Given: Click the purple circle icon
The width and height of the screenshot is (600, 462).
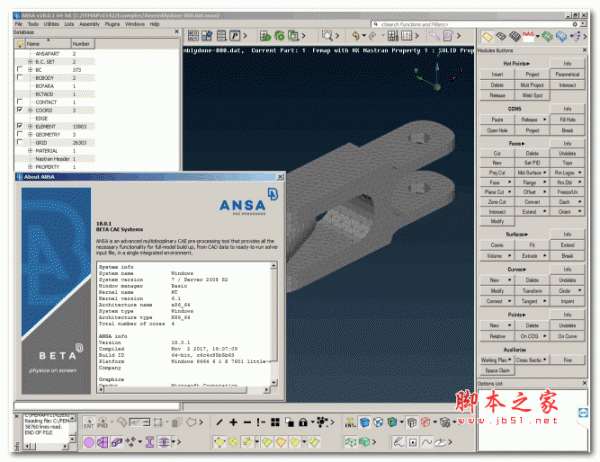Looking at the screenshot, I should pyautogui.click(x=89, y=443).
